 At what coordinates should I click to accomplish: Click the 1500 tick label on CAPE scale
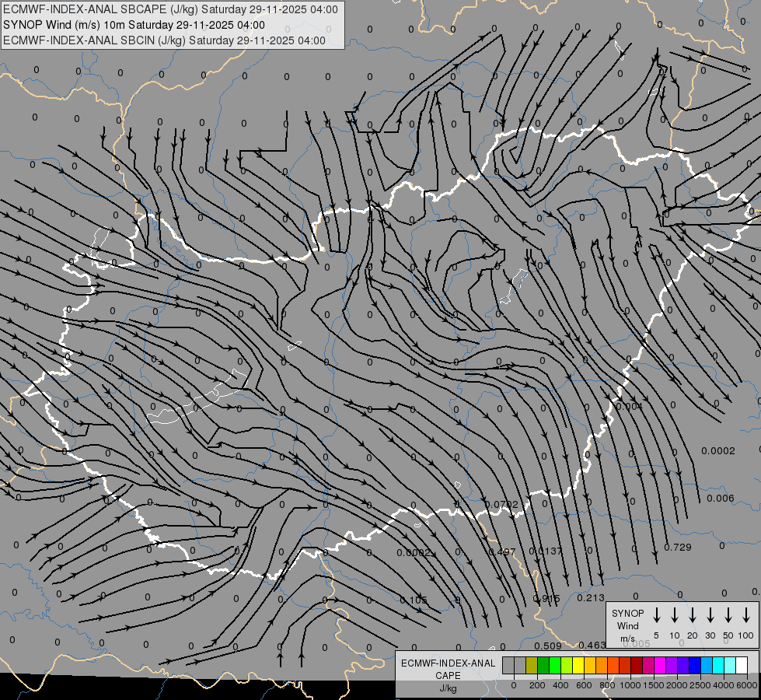654,685
